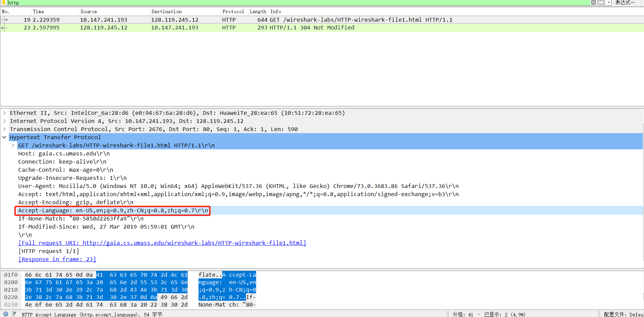
Task: Click the request arrow icon beside packet 19
Action: pyautogui.click(x=5, y=19)
